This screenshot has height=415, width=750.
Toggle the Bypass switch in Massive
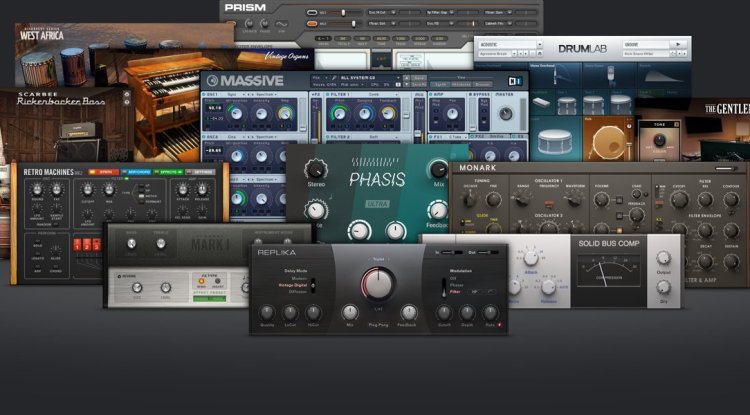[x=471, y=94]
